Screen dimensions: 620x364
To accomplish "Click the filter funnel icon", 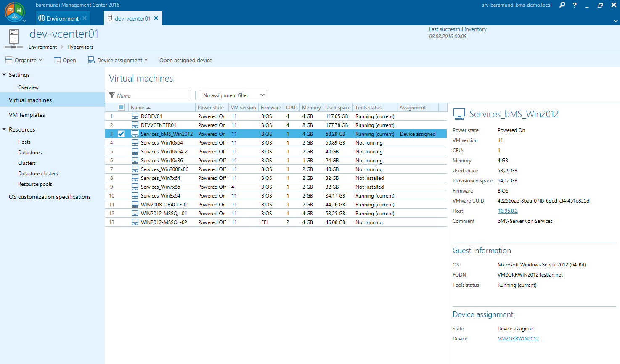I will [x=112, y=95].
